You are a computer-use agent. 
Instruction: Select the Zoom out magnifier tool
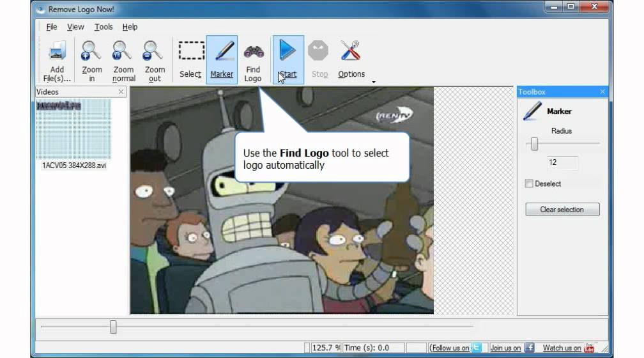click(155, 60)
